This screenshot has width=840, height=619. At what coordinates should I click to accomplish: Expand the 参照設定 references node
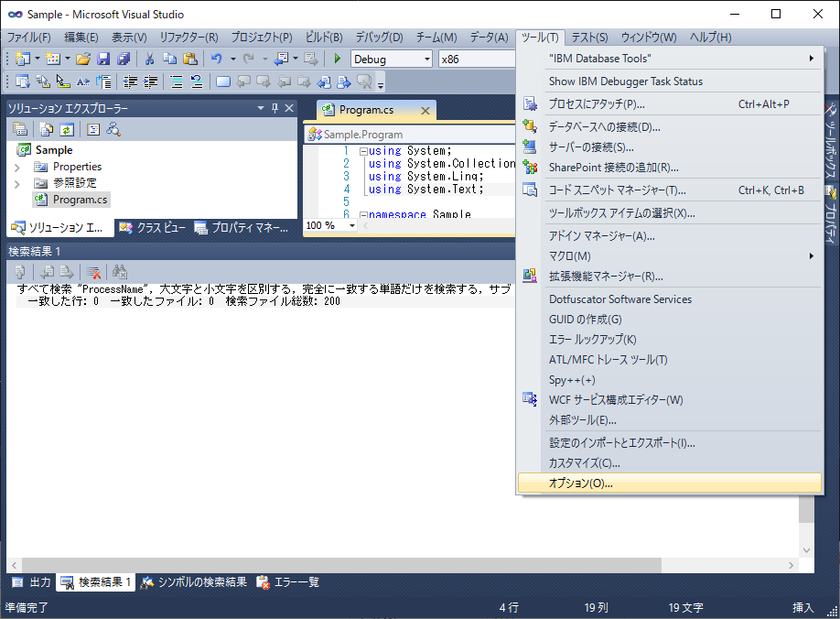(16, 184)
